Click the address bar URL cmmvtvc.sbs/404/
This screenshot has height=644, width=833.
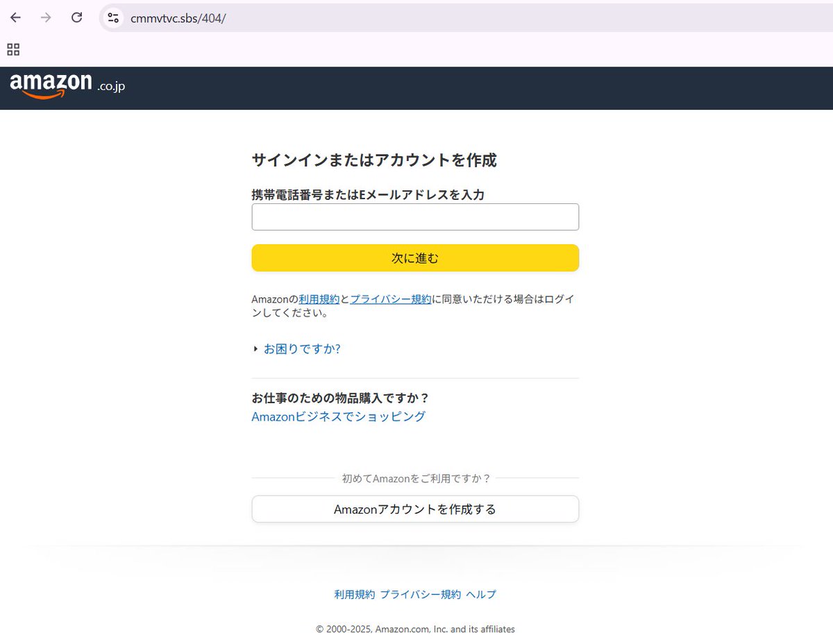(x=178, y=18)
